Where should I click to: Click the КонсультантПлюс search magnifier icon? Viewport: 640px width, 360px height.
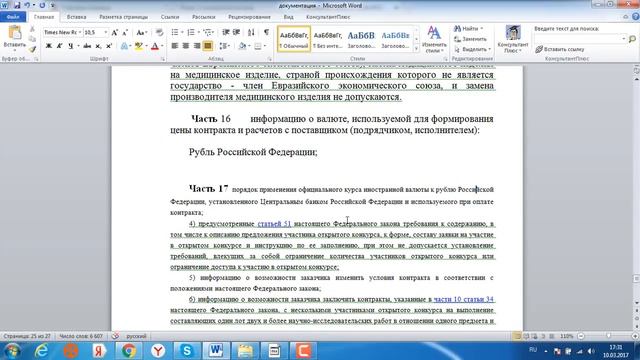click(x=632, y=39)
